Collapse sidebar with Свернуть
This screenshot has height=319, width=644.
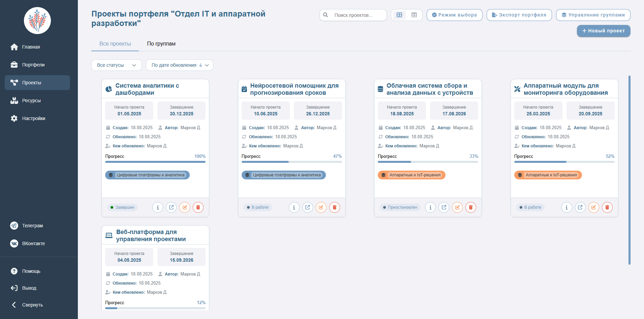click(x=32, y=305)
